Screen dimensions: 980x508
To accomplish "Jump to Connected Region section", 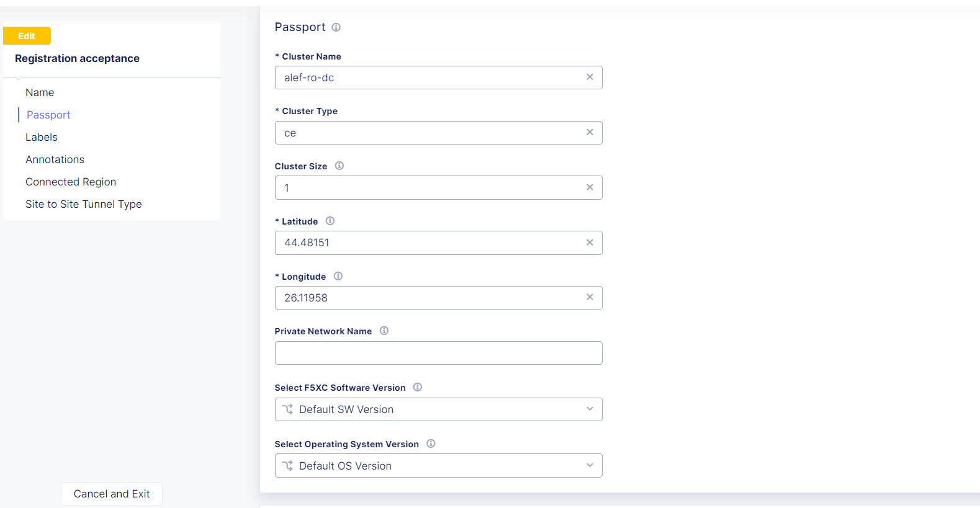I will point(71,182).
